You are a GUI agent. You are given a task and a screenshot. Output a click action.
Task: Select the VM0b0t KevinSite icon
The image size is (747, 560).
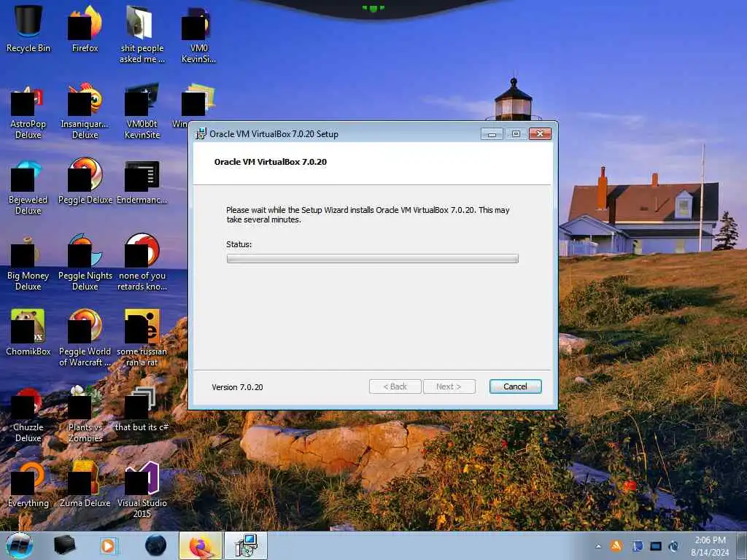point(142,112)
